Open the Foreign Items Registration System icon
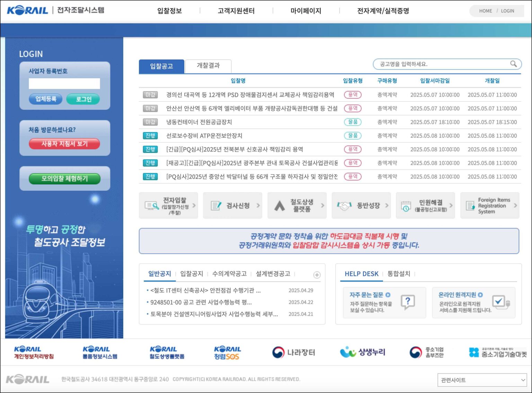The width and height of the screenshot is (532, 393). point(490,205)
